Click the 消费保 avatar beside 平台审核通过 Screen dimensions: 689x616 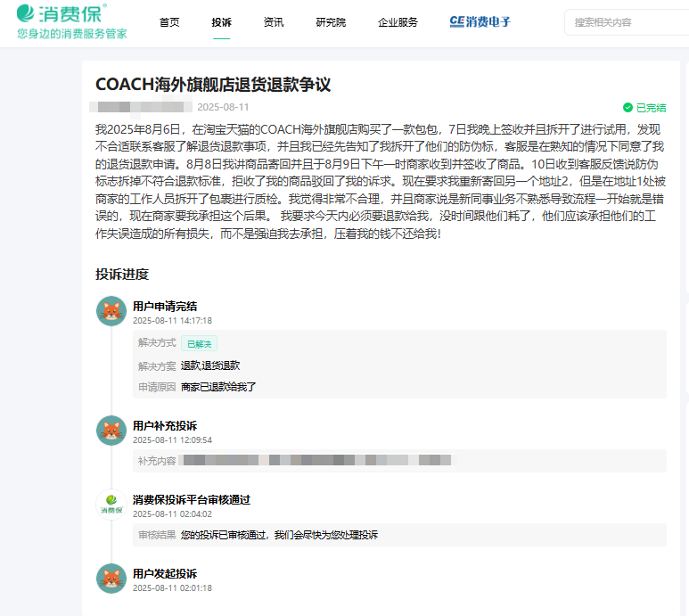[111, 505]
